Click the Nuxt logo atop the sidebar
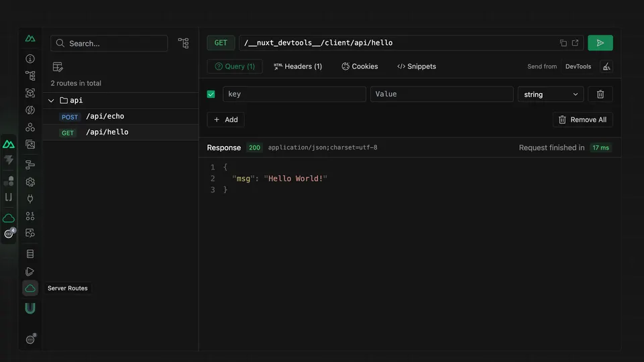Screen dimensions: 644x362 30,39
